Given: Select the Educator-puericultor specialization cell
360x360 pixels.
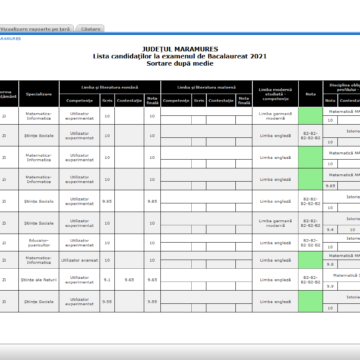Looking at the screenshot, I should (x=39, y=243).
